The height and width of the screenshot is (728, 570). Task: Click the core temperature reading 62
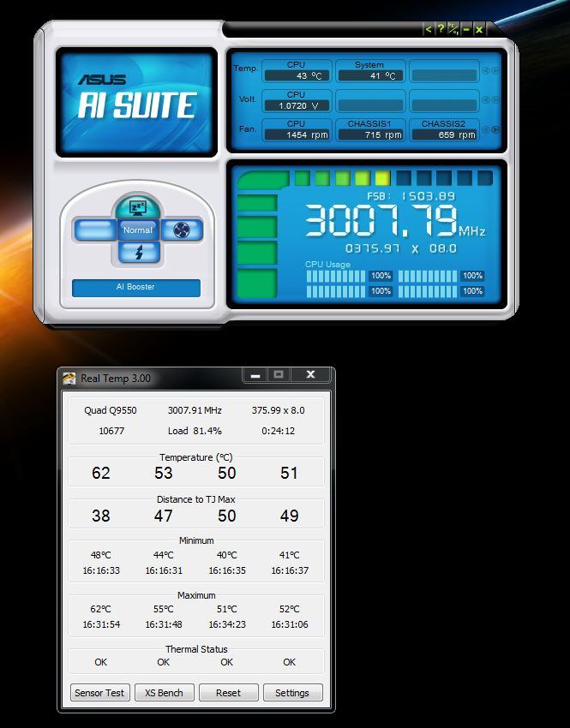tap(101, 473)
